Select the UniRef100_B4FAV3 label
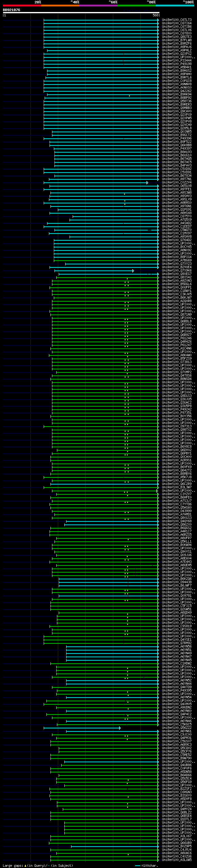Image resolution: width=197 pixels, height=868 pixels. (x=177, y=166)
